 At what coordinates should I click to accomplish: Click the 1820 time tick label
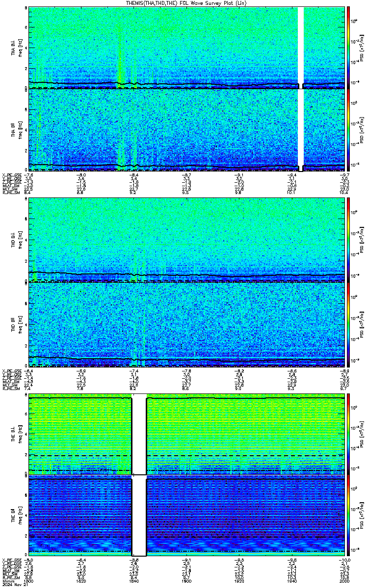pyautogui.click(x=81, y=581)
